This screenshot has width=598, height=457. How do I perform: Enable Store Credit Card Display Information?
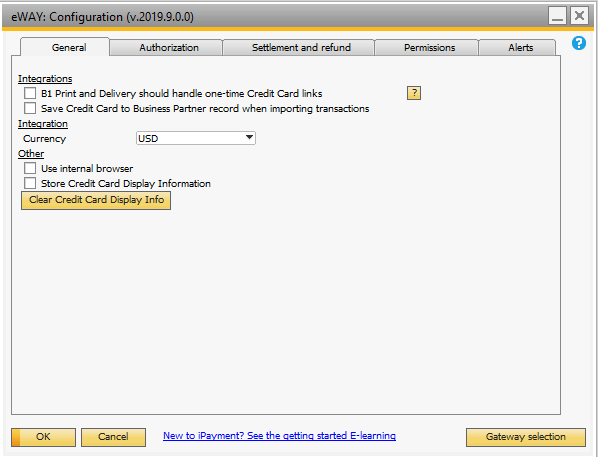pos(30,183)
